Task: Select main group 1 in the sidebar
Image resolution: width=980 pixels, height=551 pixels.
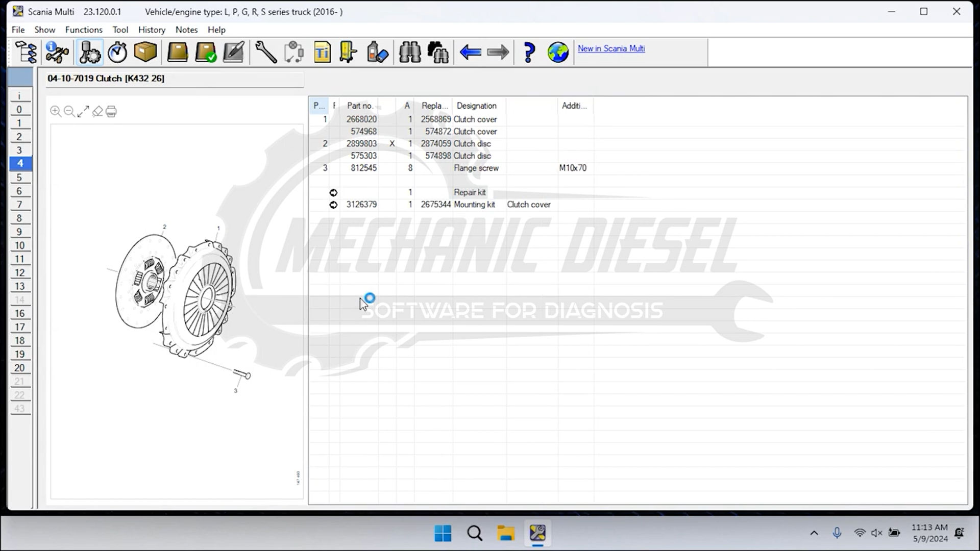Action: pos(19,123)
